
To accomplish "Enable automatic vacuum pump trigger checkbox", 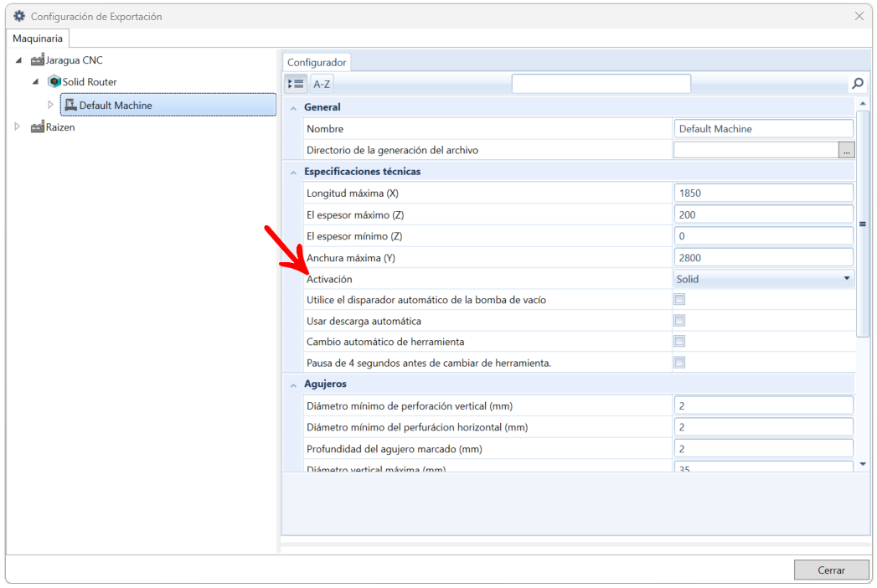I will (679, 299).
